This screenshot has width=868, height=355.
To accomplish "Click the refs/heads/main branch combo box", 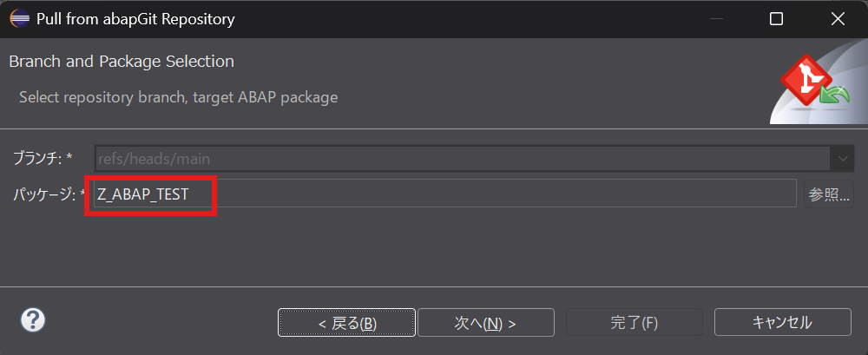I will click(x=460, y=159).
